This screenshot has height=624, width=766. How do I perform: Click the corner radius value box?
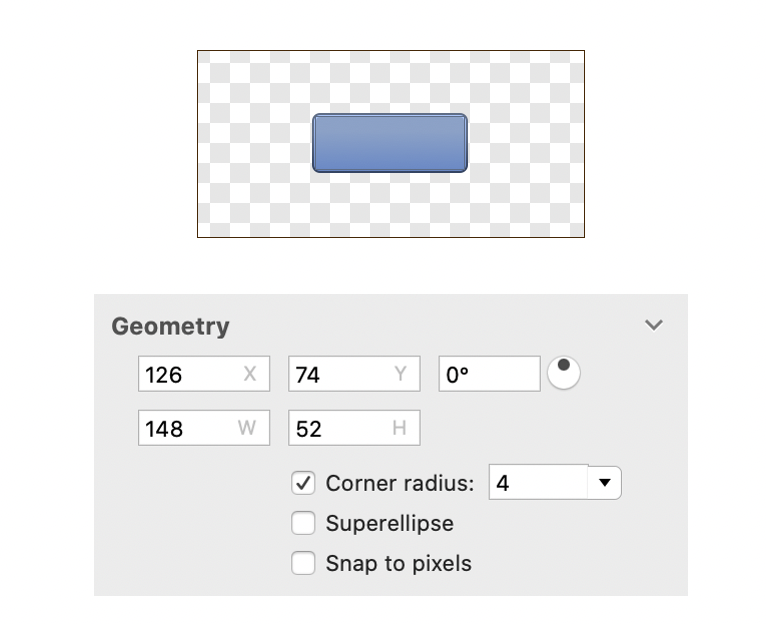click(x=538, y=484)
